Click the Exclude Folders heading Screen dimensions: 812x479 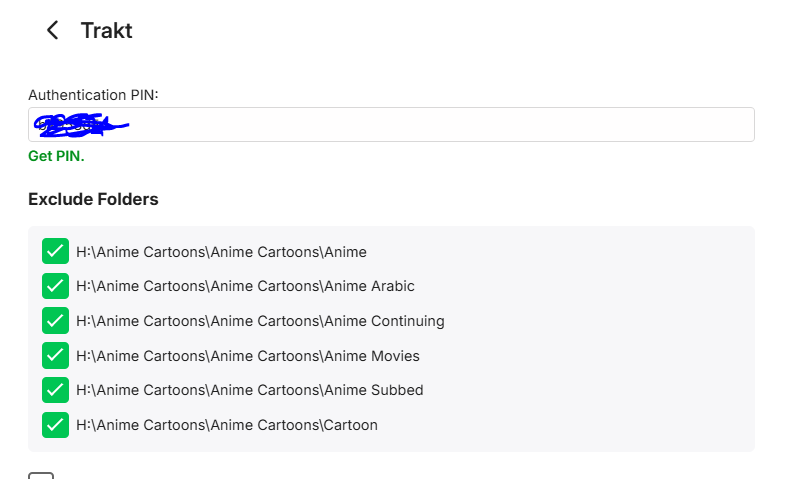click(93, 199)
